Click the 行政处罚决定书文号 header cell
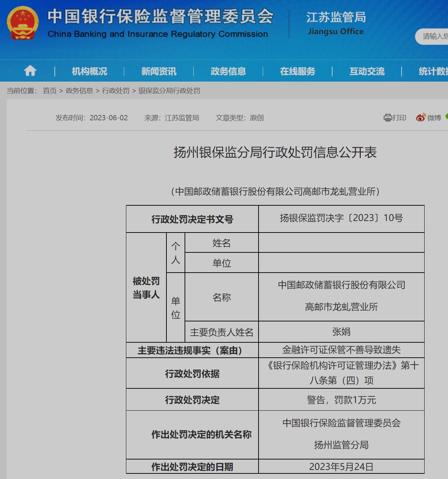Viewport: 448px width, 479px height. coord(192,219)
